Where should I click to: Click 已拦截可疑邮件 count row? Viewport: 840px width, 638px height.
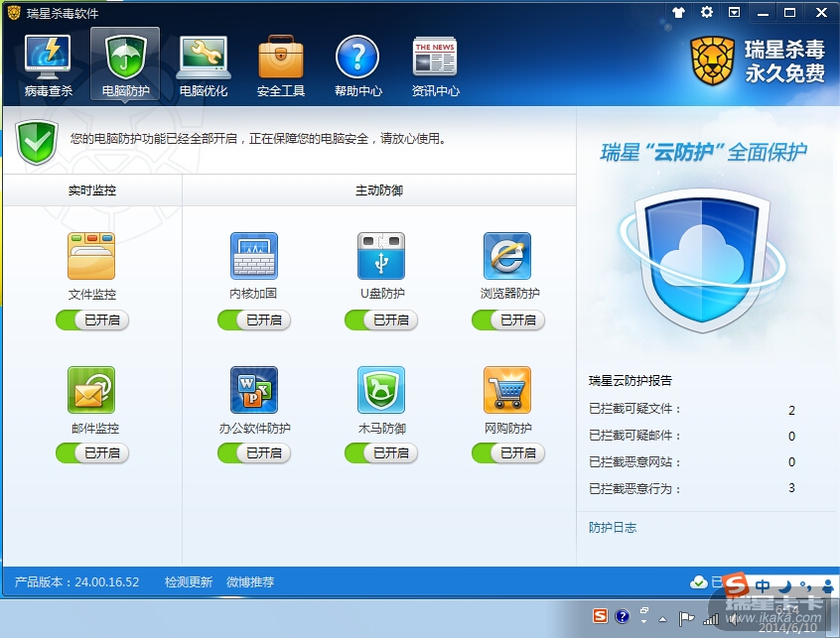692,436
